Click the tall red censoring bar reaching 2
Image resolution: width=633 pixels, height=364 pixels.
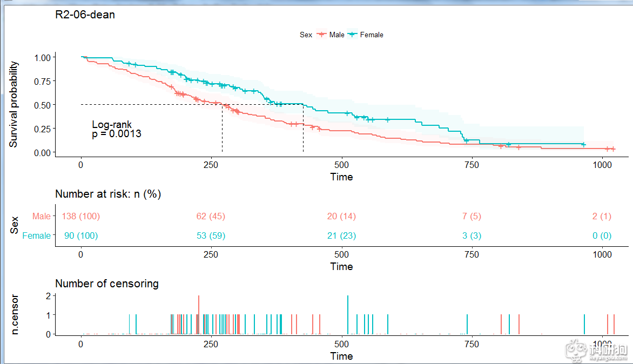pos(199,315)
